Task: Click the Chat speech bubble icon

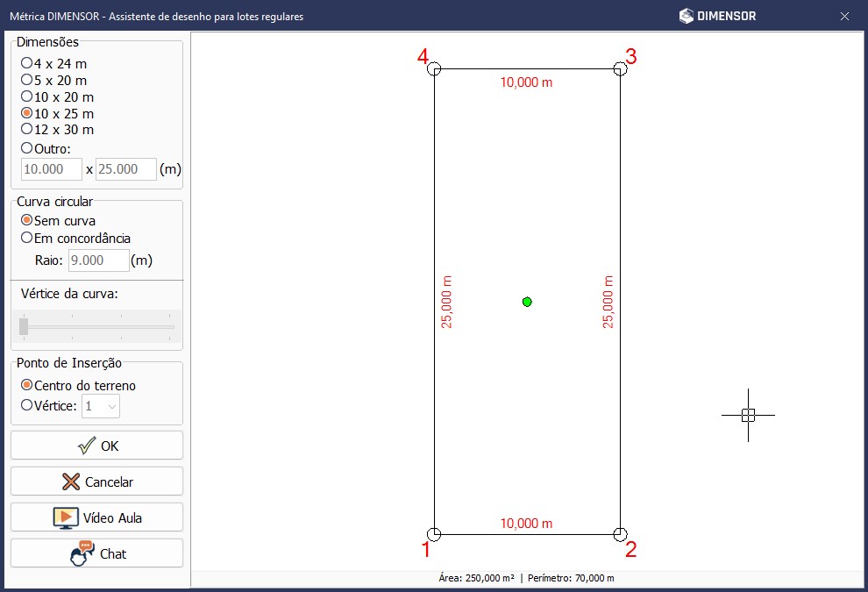Action: tap(82, 554)
